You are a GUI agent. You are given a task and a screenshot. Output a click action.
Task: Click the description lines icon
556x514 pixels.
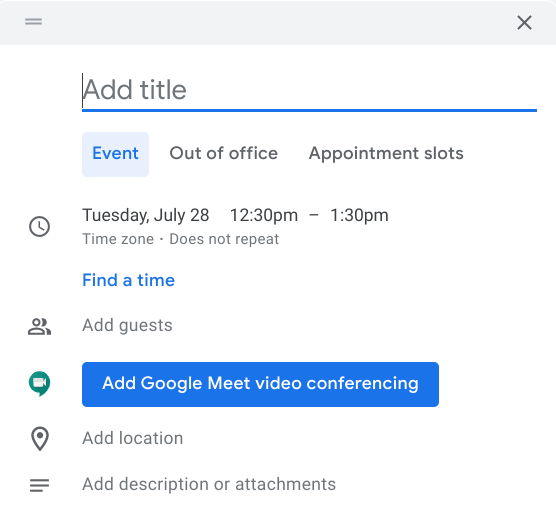point(39,485)
